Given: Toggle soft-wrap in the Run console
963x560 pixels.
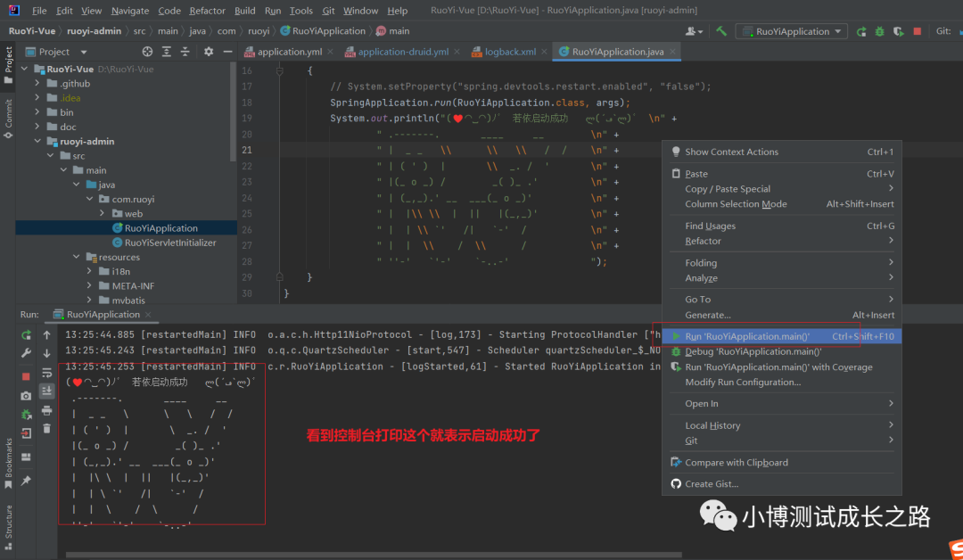Looking at the screenshot, I should [46, 373].
